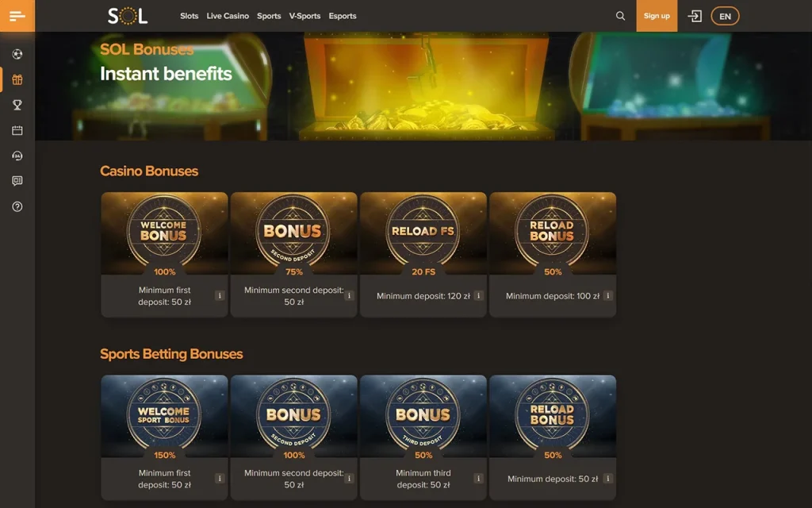The height and width of the screenshot is (508, 812).
Task: Open the EN language selector
Action: pyautogui.click(x=725, y=16)
